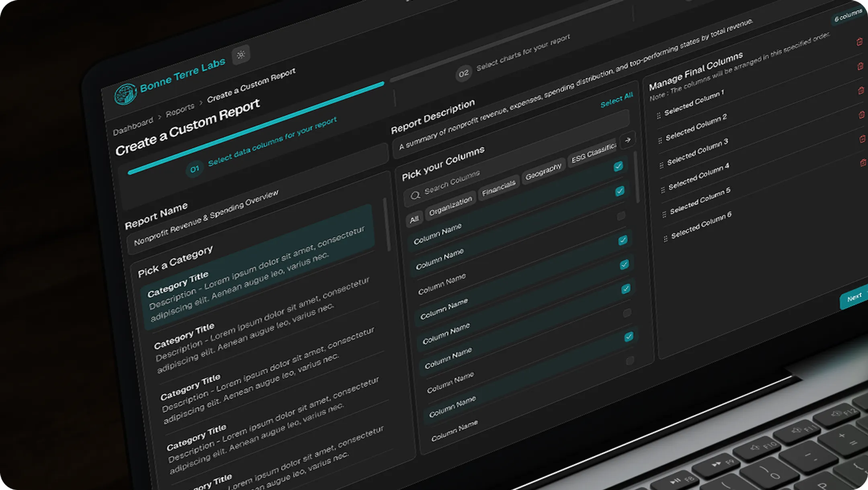Delete Selected Column 2 with trash icon
The image size is (868, 490).
click(860, 66)
